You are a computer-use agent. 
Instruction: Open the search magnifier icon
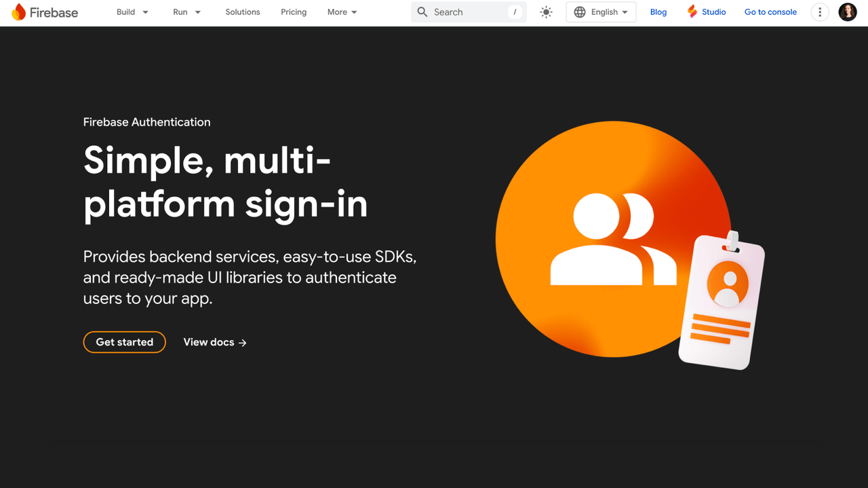click(x=422, y=12)
